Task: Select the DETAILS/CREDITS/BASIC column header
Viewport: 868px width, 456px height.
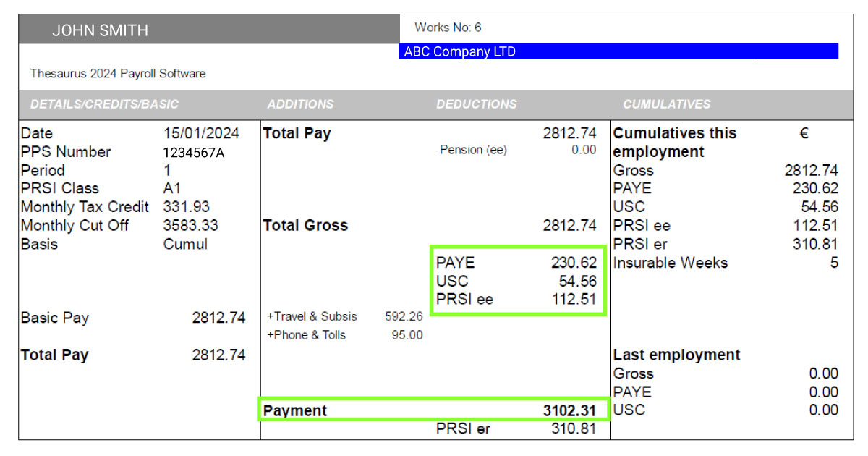Action: pyautogui.click(x=104, y=104)
